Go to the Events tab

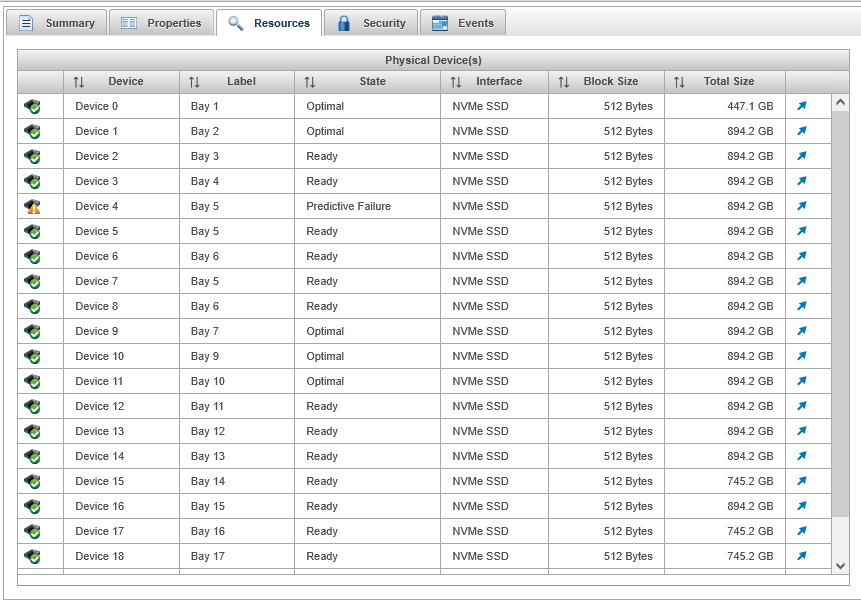[x=463, y=23]
